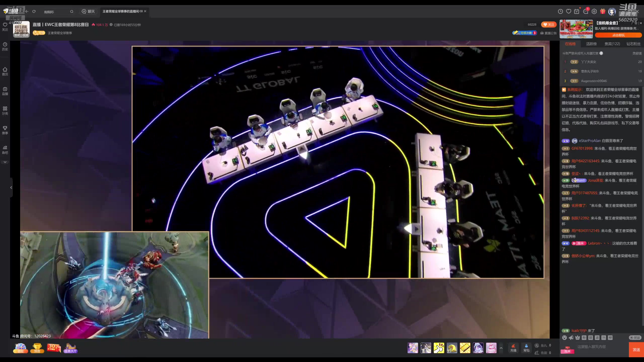
Task: Toggle the 热 chat option
Action: click(x=604, y=338)
